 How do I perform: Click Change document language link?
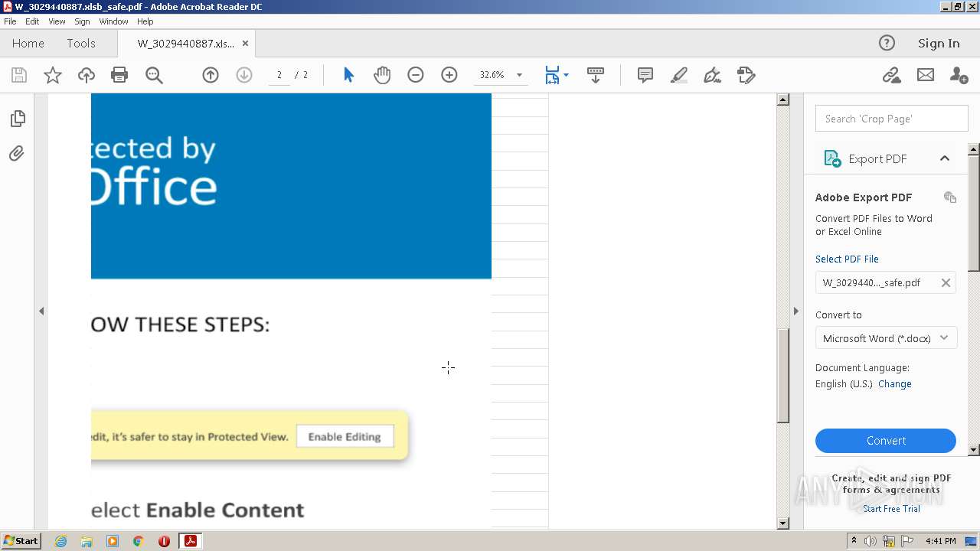895,384
